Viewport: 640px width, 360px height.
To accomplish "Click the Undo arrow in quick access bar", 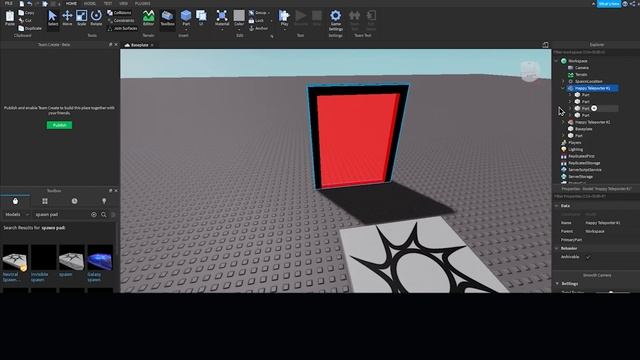I will (x=29, y=3).
